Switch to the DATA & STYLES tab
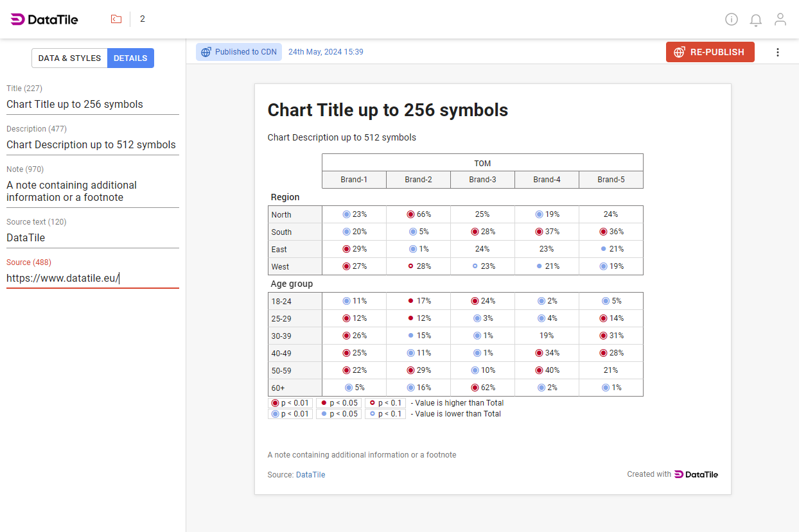The image size is (799, 532). point(69,58)
